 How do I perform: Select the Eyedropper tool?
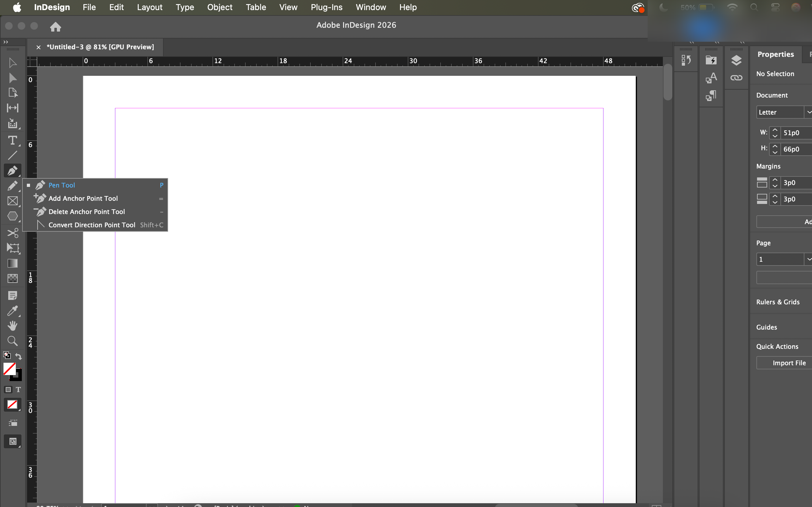12,311
